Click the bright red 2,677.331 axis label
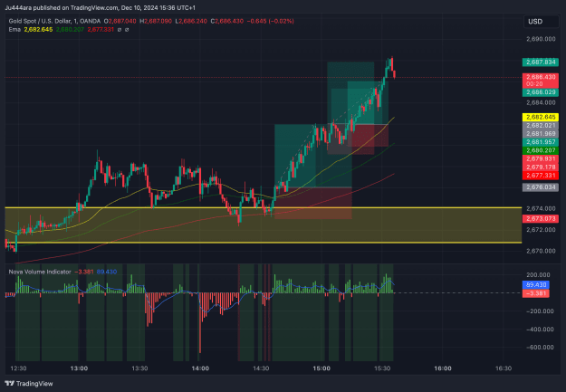 (x=541, y=176)
